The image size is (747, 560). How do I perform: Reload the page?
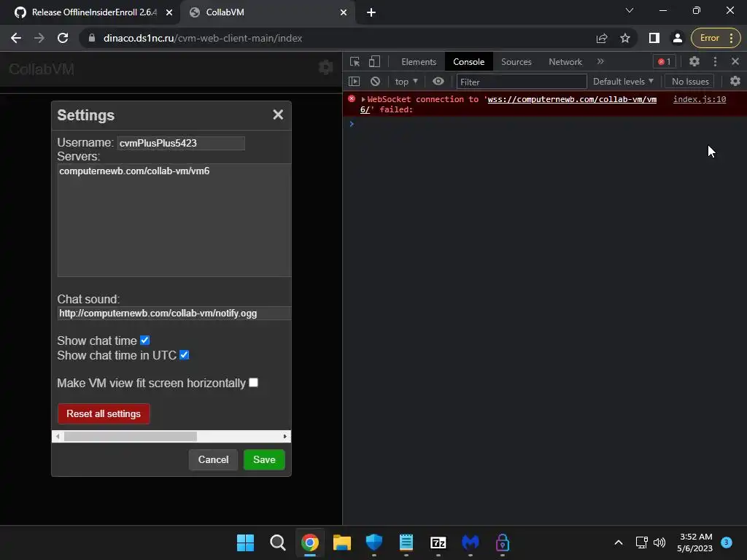pyautogui.click(x=63, y=38)
